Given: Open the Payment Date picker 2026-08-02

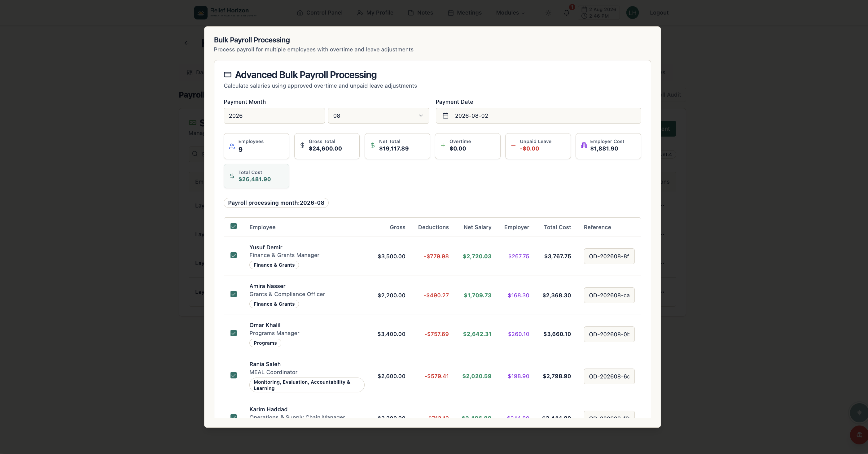Looking at the screenshot, I should (x=538, y=116).
